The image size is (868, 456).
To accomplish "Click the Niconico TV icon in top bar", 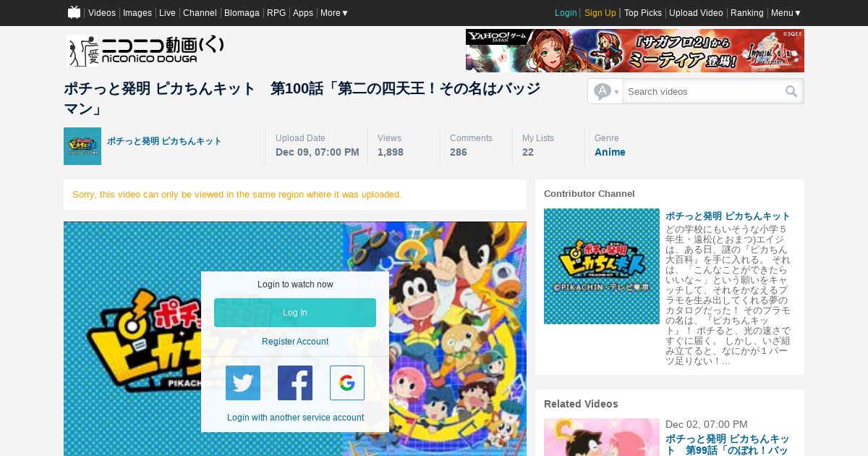I will coord(74,12).
